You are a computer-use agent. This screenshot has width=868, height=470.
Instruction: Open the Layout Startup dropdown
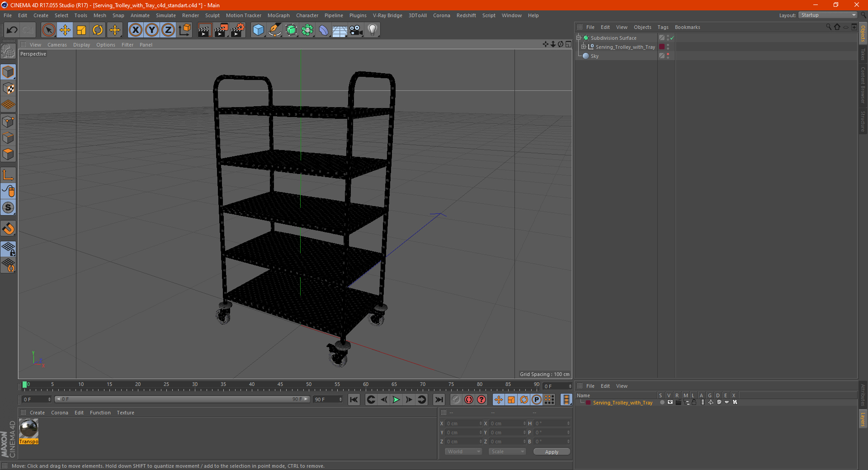pos(827,15)
